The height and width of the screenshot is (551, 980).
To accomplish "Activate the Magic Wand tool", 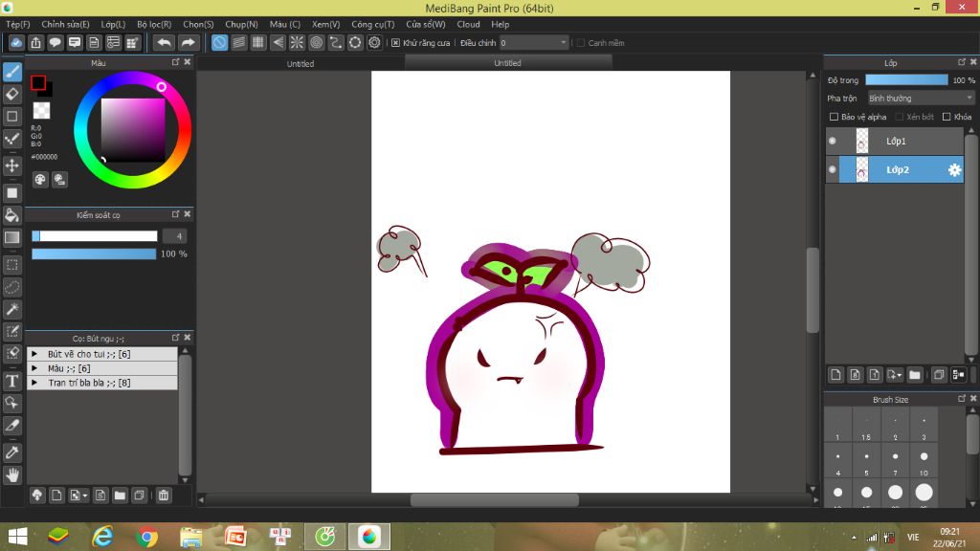I will click(11, 309).
